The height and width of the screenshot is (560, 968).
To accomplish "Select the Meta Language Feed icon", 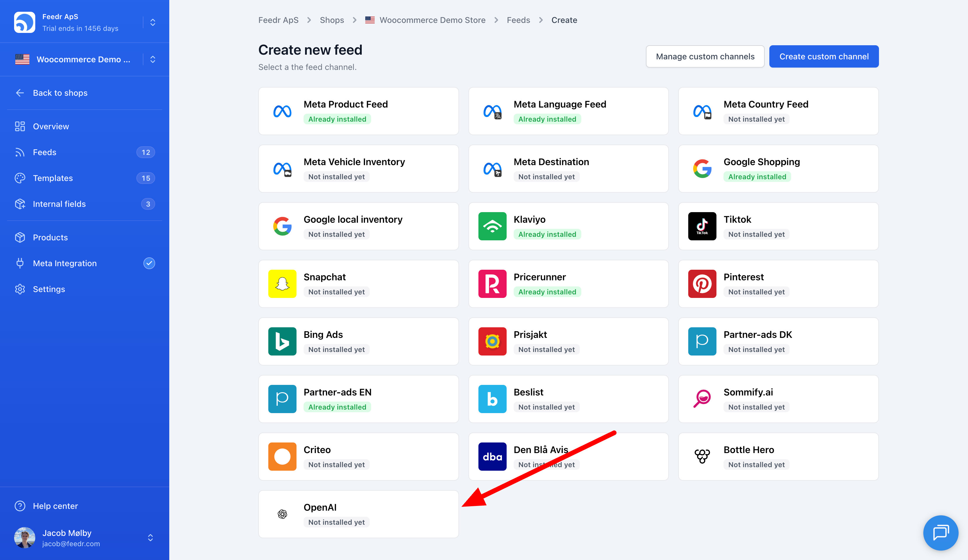I will pos(492,111).
